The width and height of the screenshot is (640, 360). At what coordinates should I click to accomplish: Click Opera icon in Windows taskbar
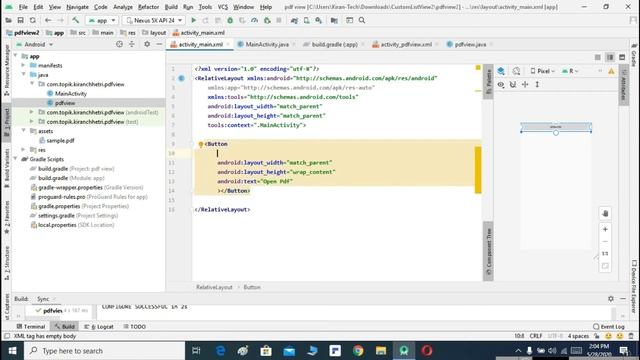pyautogui.click(x=427, y=351)
